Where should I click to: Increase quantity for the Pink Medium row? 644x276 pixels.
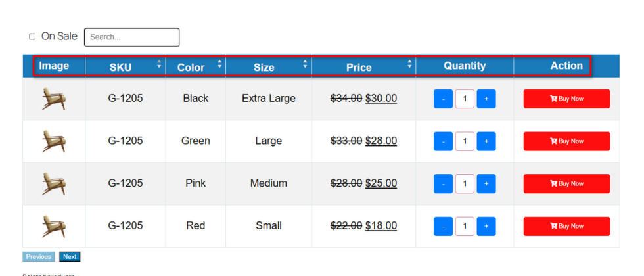[x=486, y=184]
